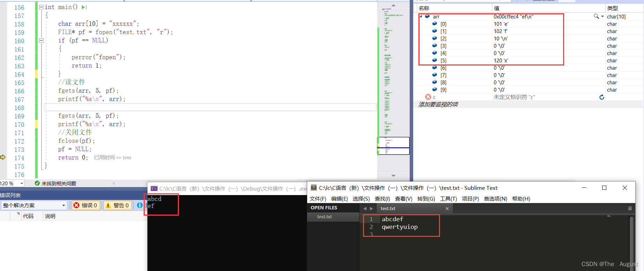Open 项目(P) menu in Sublime Text
The image size is (644, 271).
470,199
